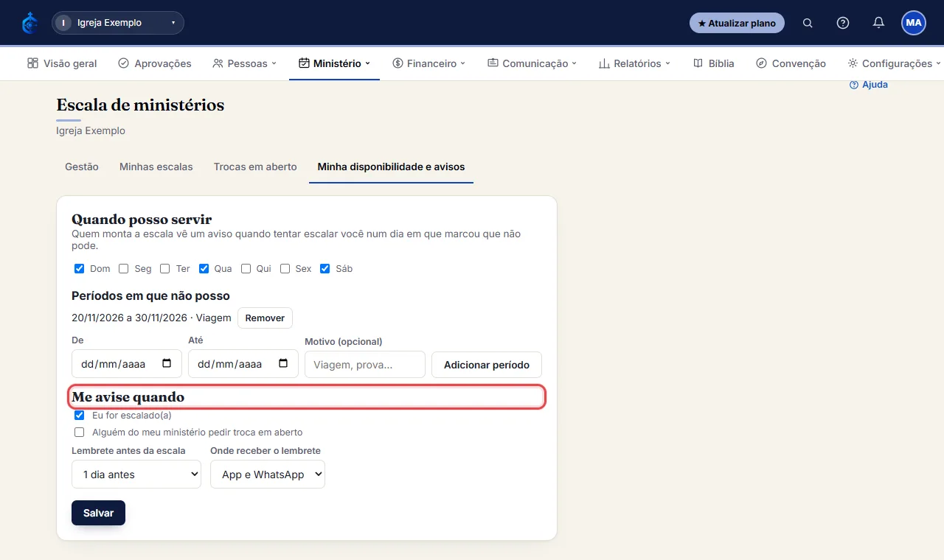Switch to the Gestão tab
Screen dimensions: 944x560
pyautogui.click(x=82, y=167)
